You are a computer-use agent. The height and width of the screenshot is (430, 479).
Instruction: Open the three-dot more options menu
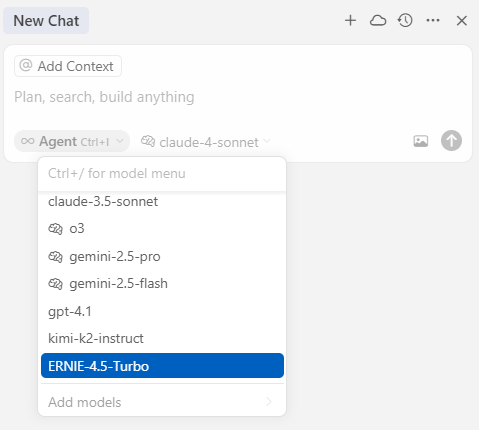pyautogui.click(x=433, y=21)
